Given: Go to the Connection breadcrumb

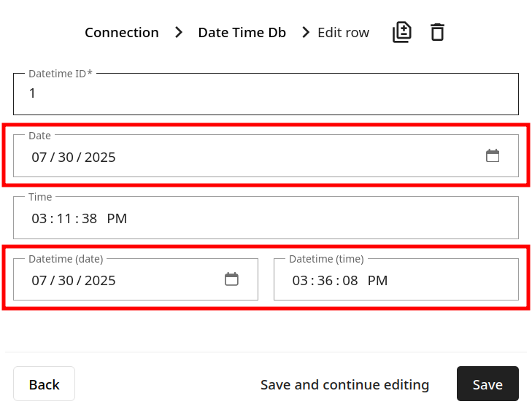Looking at the screenshot, I should tap(122, 33).
